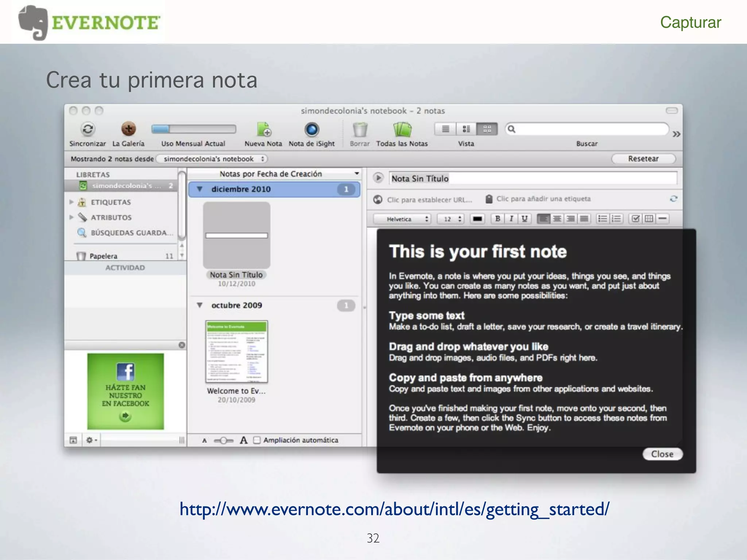Switch to thumbnail grid view
The height and width of the screenshot is (560, 747).
(x=487, y=129)
